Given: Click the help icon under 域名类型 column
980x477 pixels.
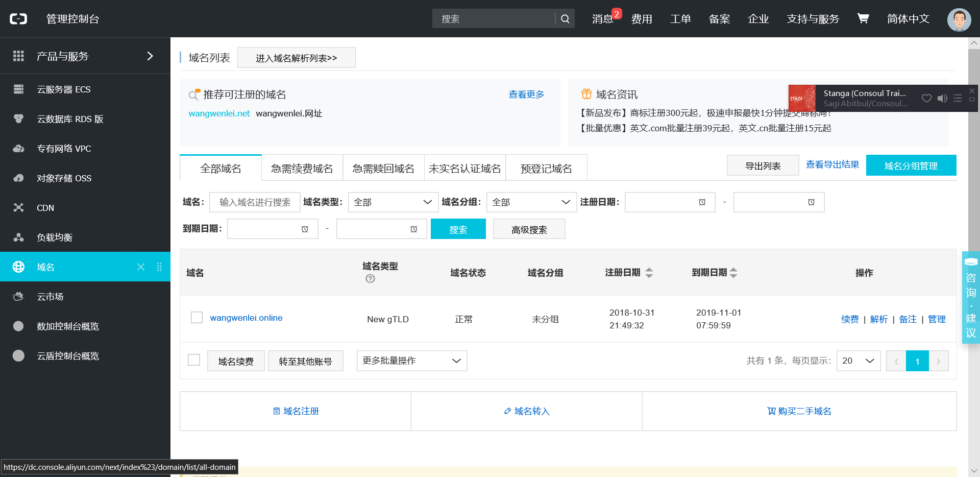Looking at the screenshot, I should coord(370,278).
